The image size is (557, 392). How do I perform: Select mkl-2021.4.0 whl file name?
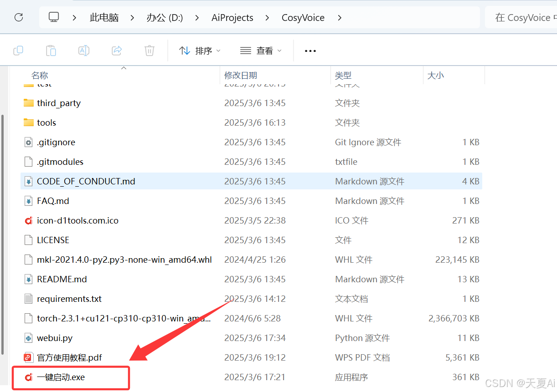pyautogui.click(x=124, y=260)
